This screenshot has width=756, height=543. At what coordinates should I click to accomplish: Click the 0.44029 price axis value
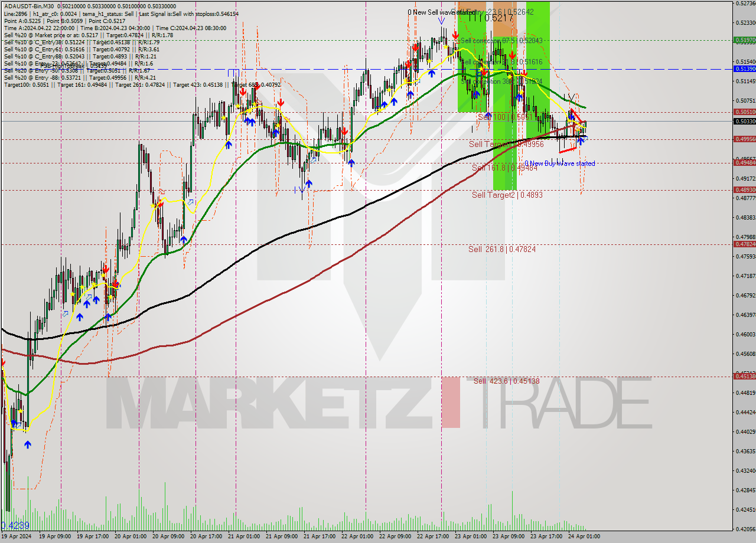pyautogui.click(x=746, y=431)
